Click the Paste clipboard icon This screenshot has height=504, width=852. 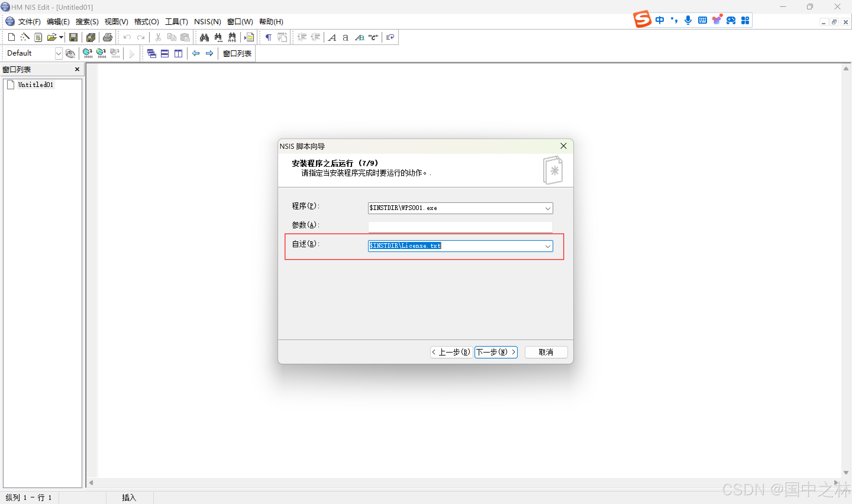pyautogui.click(x=185, y=37)
